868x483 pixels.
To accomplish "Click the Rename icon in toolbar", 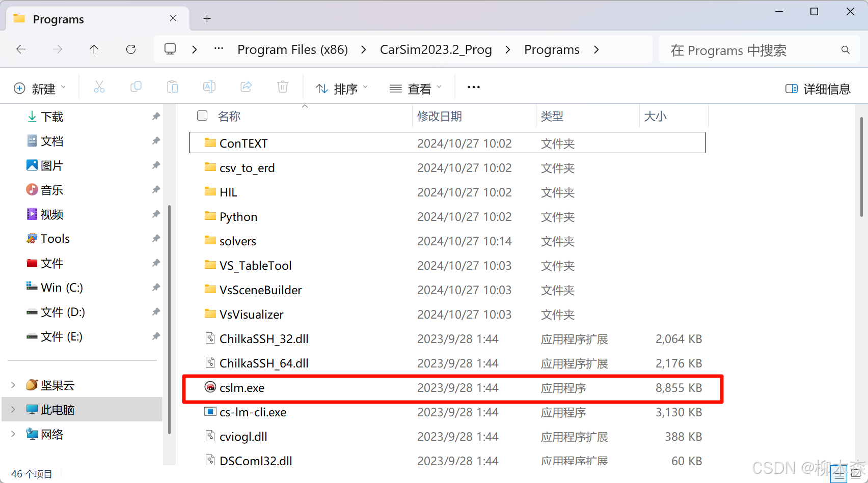I will [209, 87].
